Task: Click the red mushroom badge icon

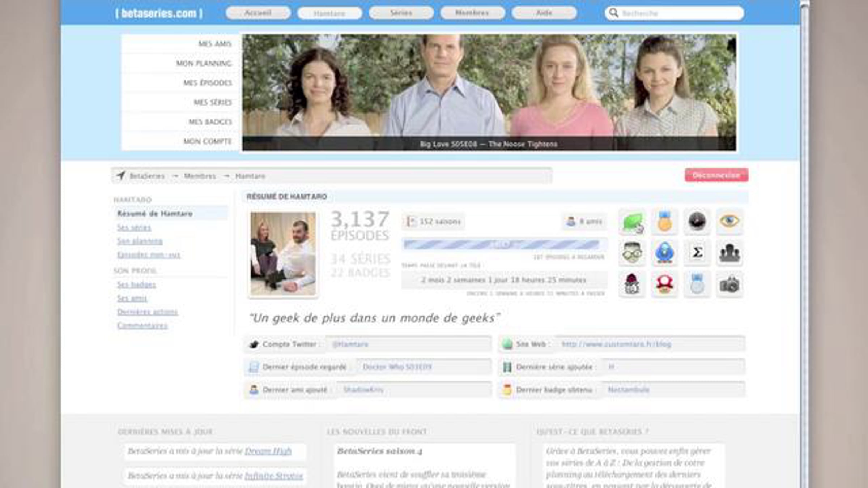Action: (x=664, y=284)
